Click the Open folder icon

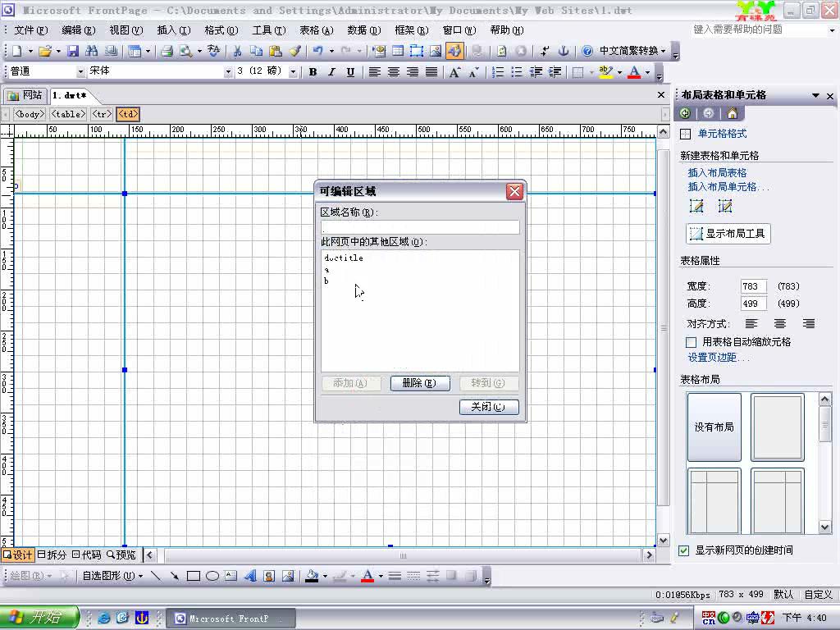click(x=45, y=51)
